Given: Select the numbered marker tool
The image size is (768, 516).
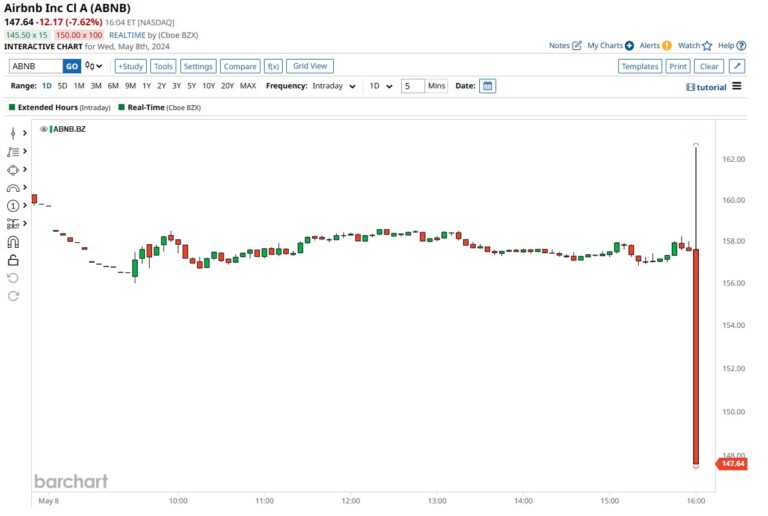Looking at the screenshot, I should click(13, 206).
